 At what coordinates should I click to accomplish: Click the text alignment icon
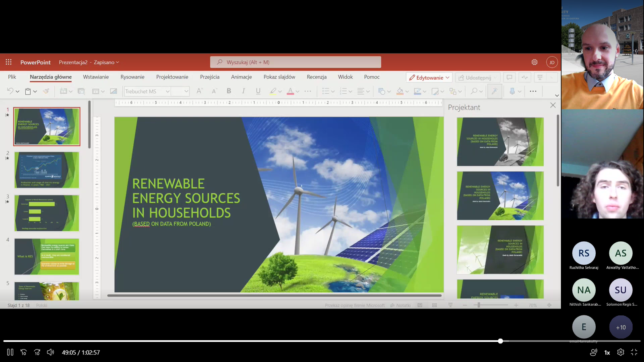[x=361, y=91]
